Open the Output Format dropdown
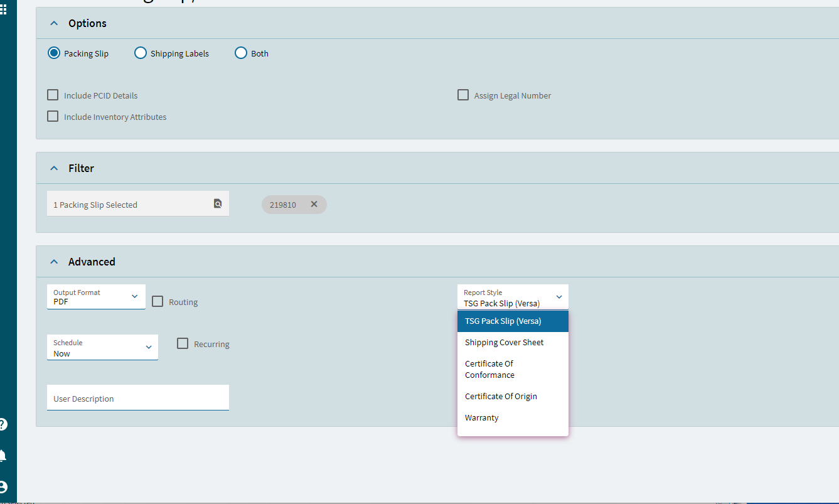The image size is (839, 504). click(x=96, y=297)
